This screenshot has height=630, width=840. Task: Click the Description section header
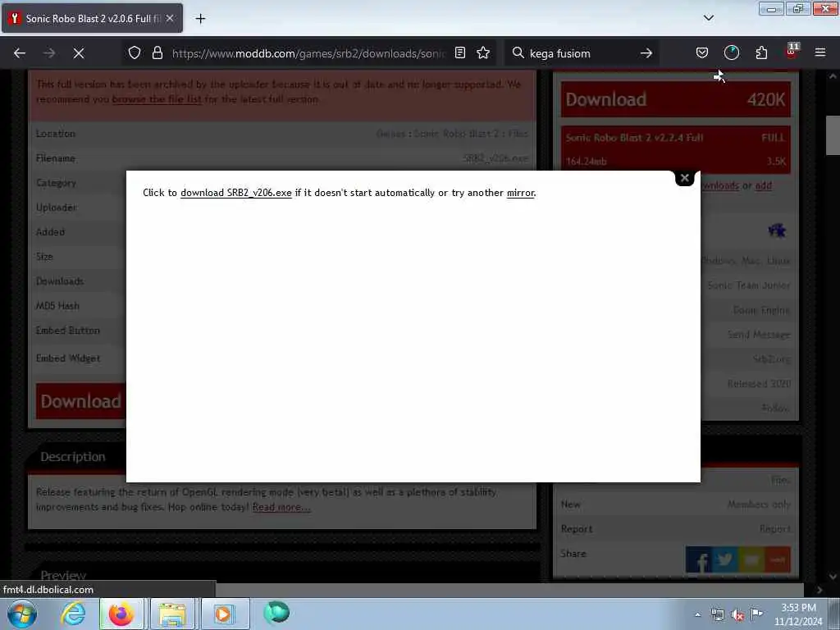(x=73, y=457)
